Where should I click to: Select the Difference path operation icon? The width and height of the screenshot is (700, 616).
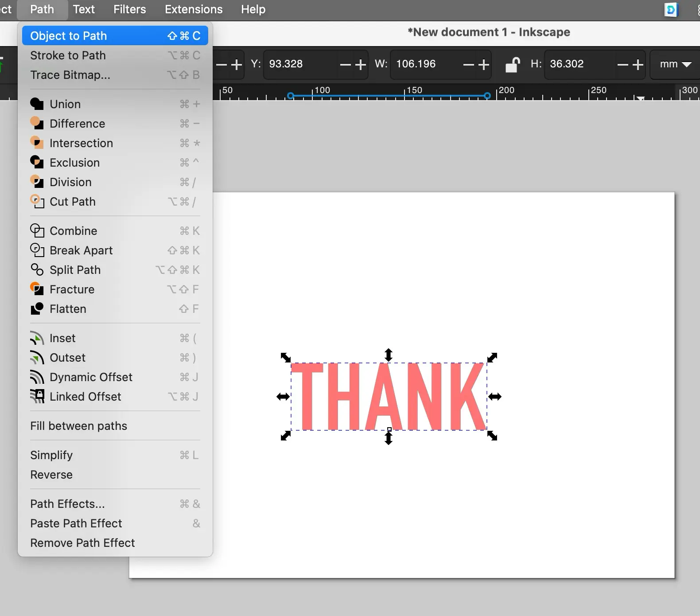37,124
